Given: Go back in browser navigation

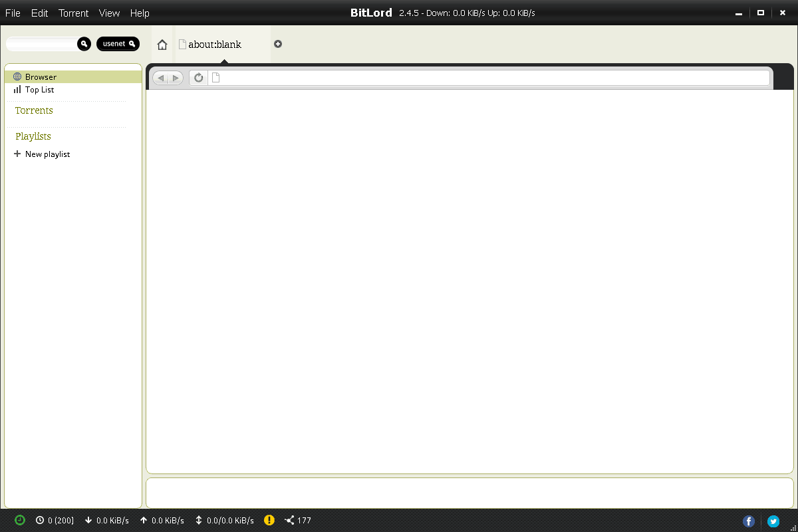Looking at the screenshot, I should (x=160, y=78).
